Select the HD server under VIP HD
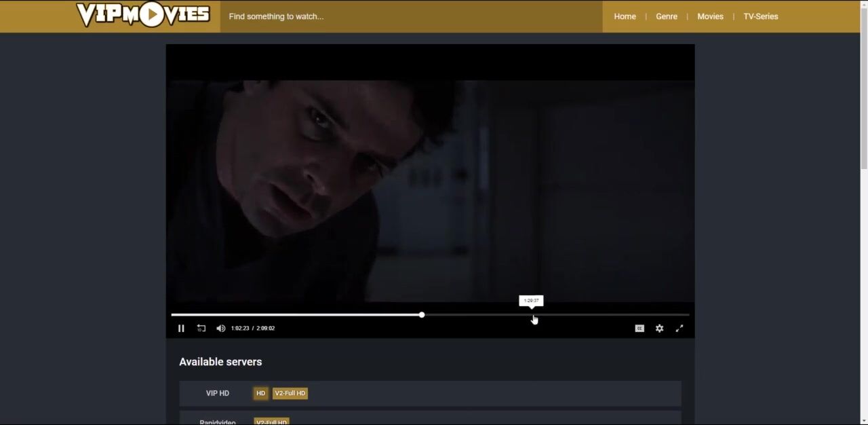The height and width of the screenshot is (425, 868). 260,393
